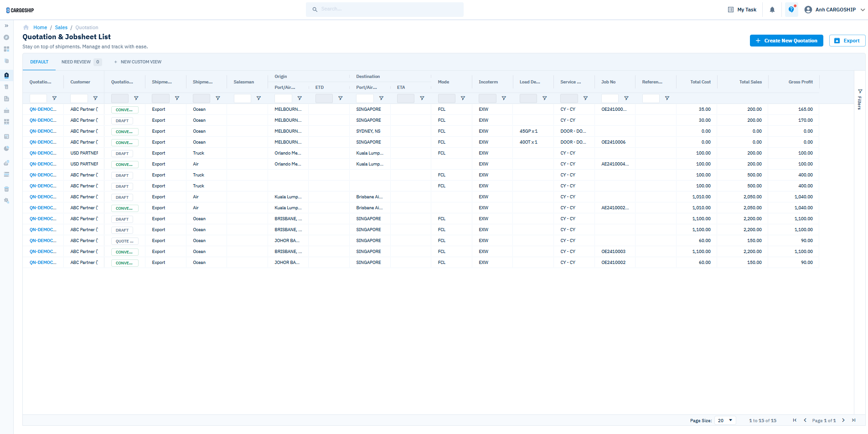Open the Job No column filter icon
Screen dimensions: 868x434
(626, 98)
